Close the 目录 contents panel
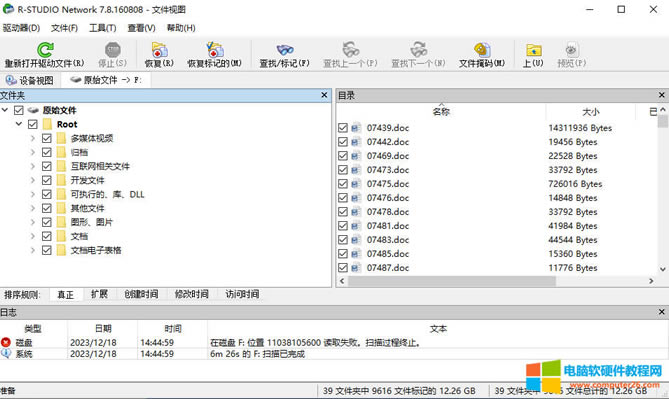This screenshot has height=399, width=669. (662, 95)
